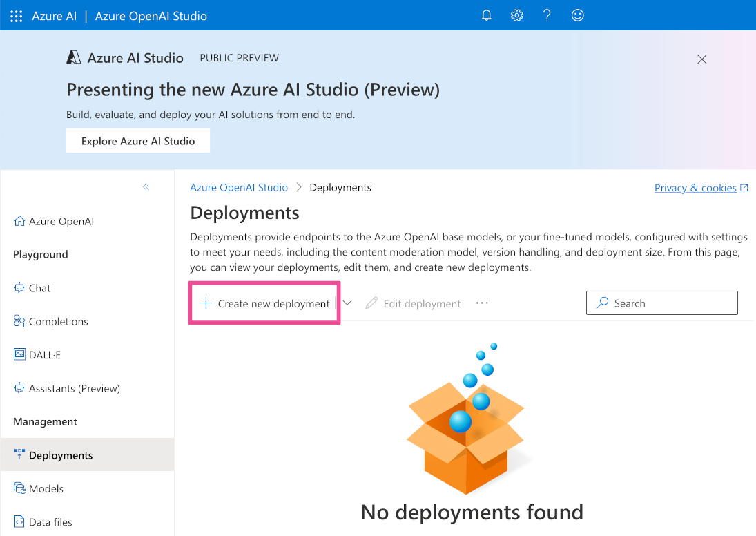Open the ellipsis more options menu
756x536 pixels.
(x=482, y=303)
